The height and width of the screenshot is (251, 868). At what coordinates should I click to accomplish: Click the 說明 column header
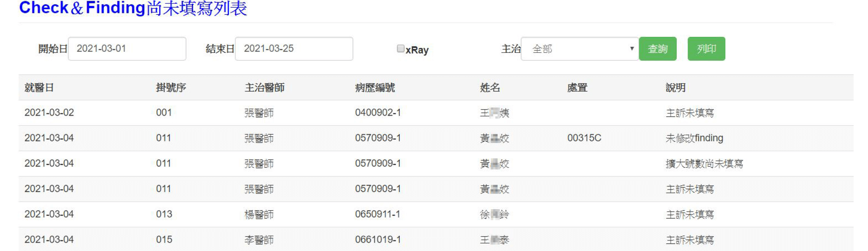pos(675,88)
